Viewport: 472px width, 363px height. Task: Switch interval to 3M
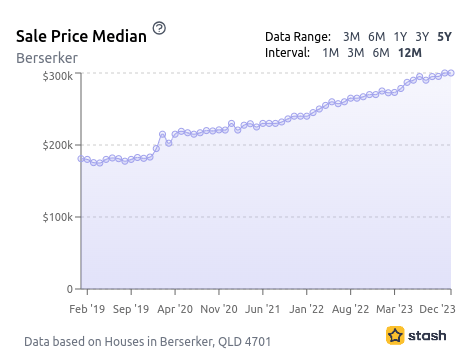(356, 53)
